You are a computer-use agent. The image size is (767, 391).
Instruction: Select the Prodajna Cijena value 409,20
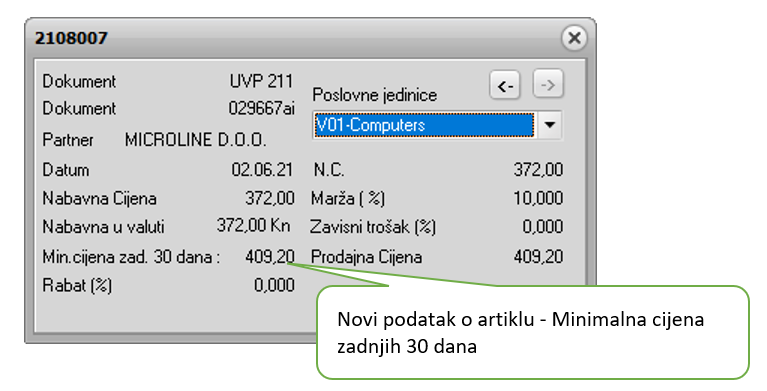coord(538,256)
